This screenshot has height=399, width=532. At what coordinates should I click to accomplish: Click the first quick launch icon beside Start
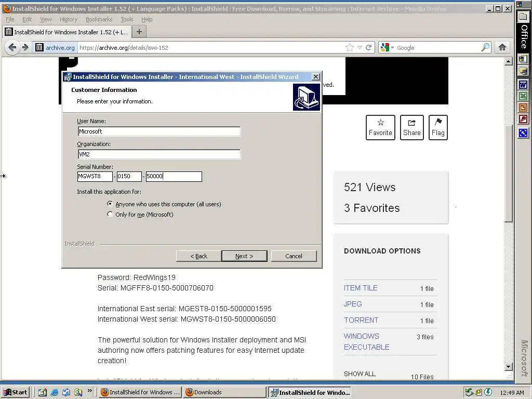[43, 392]
